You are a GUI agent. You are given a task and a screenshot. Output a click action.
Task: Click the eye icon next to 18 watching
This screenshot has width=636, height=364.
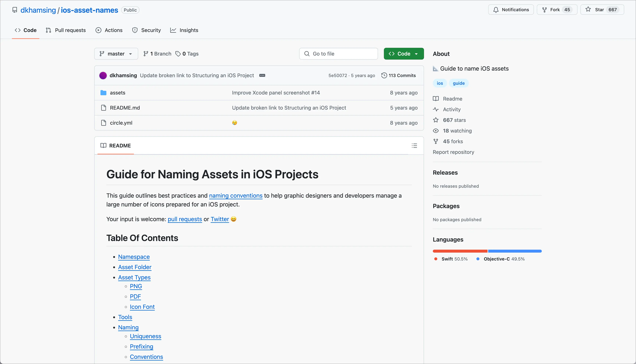click(x=436, y=131)
